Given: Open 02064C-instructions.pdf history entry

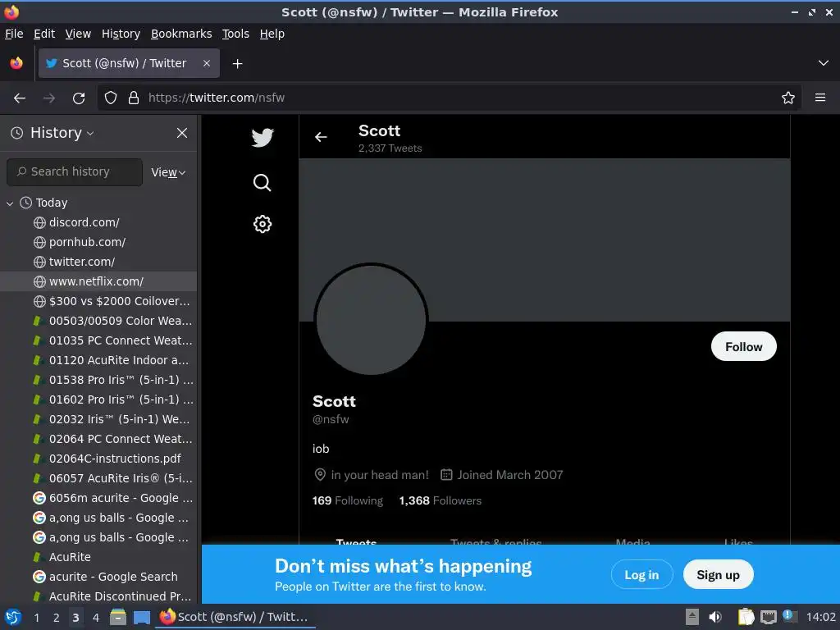Looking at the screenshot, I should 98,459.
